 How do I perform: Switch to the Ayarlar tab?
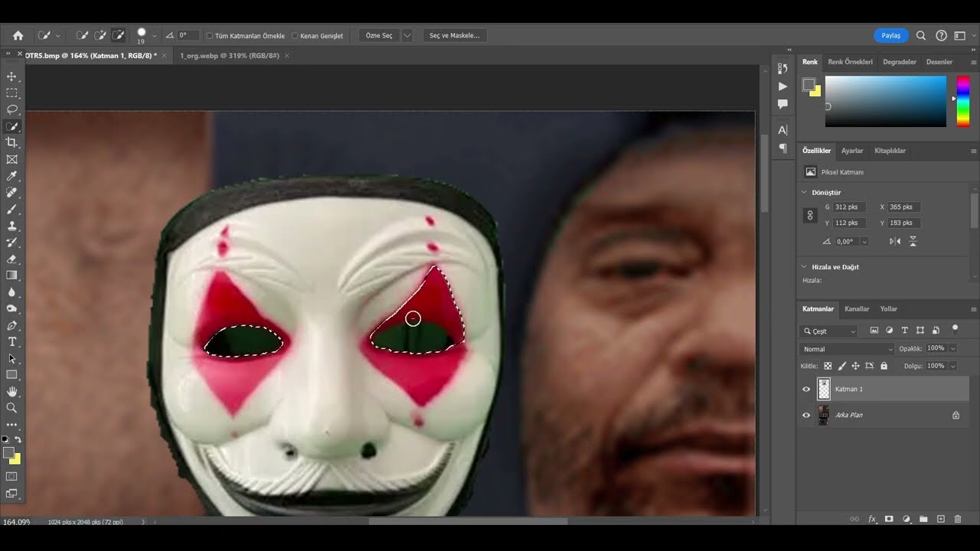852,151
